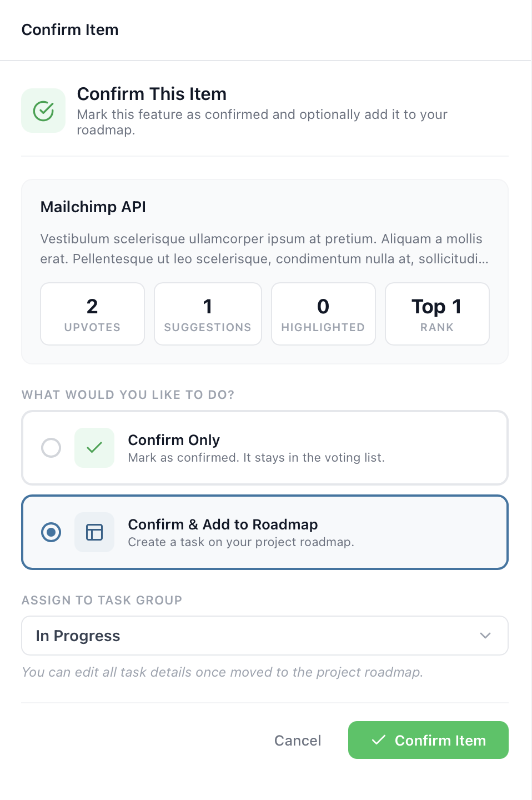Click the Mailchimp API item title
532x800 pixels.
point(93,207)
